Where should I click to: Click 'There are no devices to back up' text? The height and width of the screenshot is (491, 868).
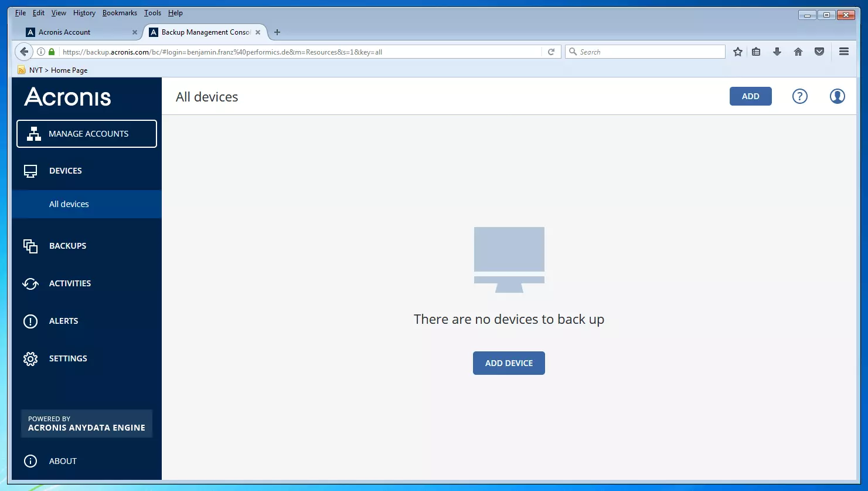click(x=509, y=319)
